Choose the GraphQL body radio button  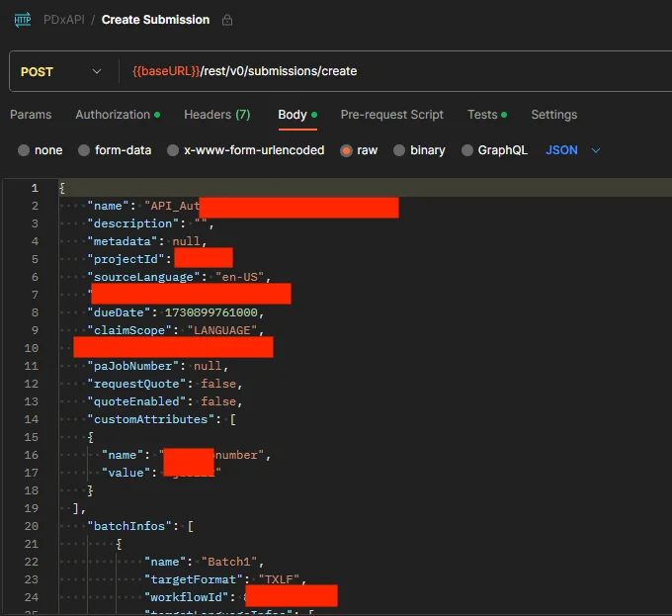pyautogui.click(x=467, y=150)
